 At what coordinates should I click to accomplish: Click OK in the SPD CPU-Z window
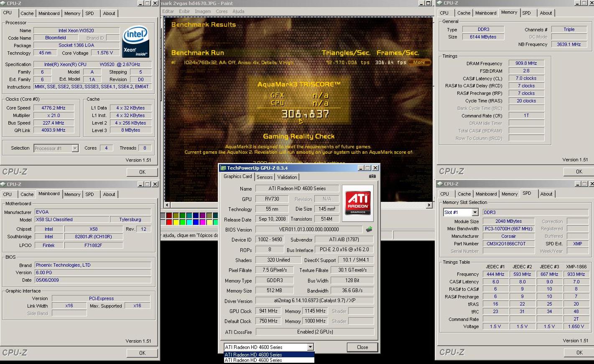(x=579, y=352)
